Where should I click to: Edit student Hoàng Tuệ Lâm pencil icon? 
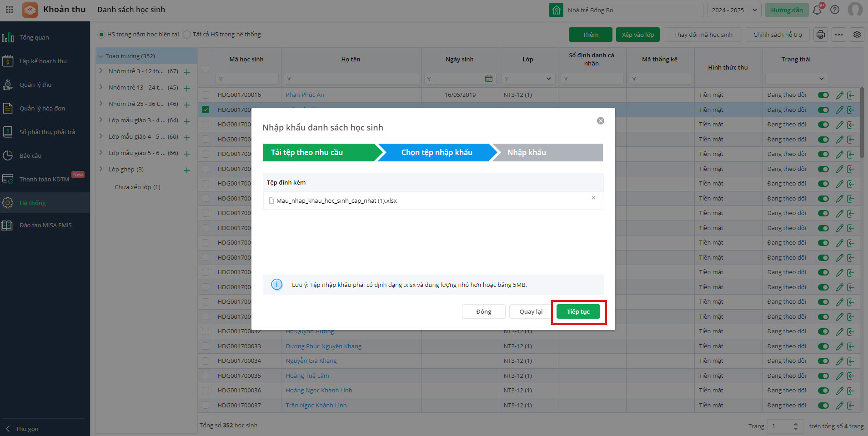pos(840,376)
